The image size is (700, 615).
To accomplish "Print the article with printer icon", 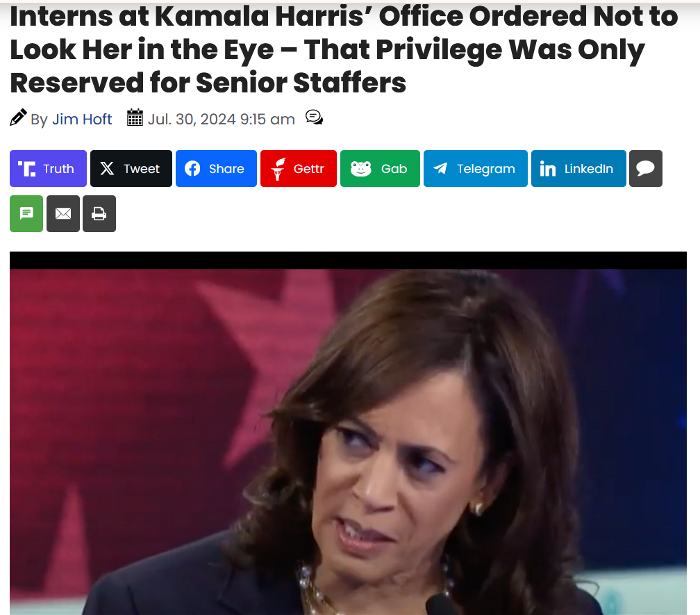I will (99, 213).
